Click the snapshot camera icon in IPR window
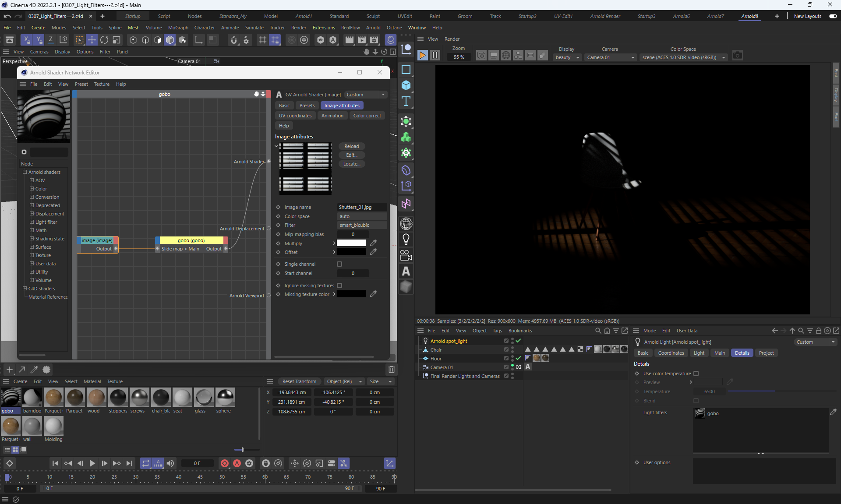 coord(737,56)
